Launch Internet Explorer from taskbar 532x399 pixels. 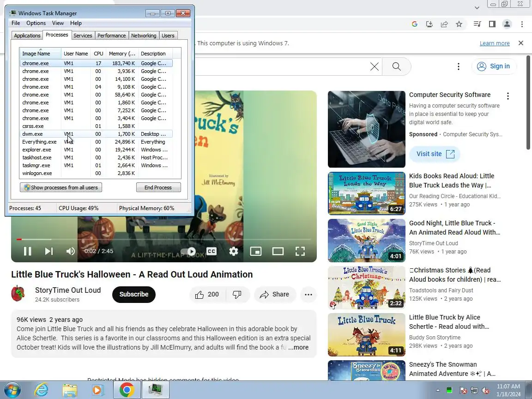tap(41, 390)
